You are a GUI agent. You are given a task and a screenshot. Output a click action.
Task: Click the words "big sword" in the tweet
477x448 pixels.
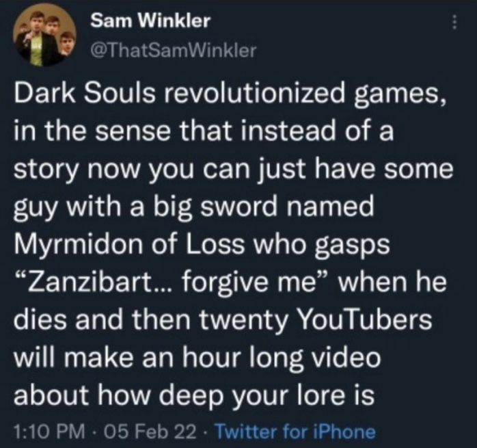(x=211, y=208)
